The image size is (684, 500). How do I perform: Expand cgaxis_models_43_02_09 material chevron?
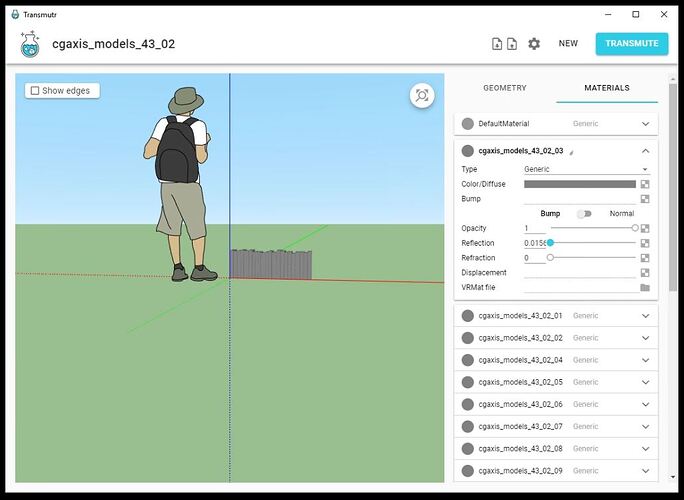coord(646,471)
